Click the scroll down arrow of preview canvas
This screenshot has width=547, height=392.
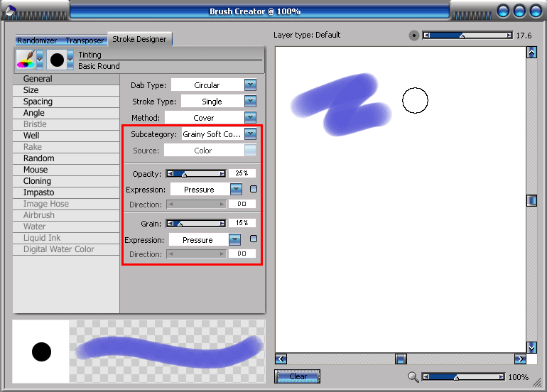pyautogui.click(x=531, y=347)
